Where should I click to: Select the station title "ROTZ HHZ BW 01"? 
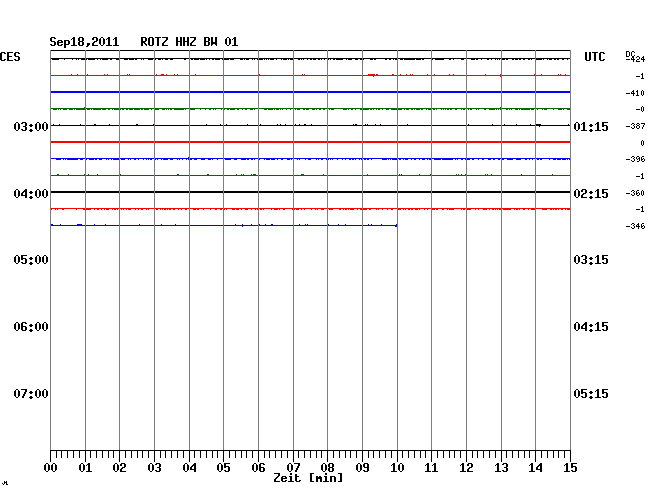pyautogui.click(x=189, y=42)
